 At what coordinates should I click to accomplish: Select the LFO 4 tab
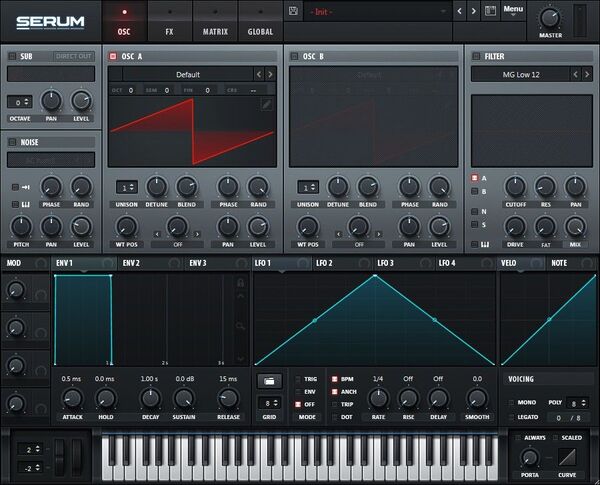point(465,263)
